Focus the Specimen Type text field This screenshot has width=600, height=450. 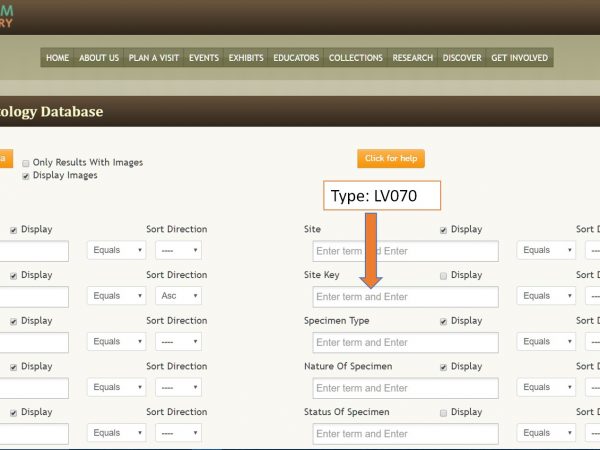(405, 342)
